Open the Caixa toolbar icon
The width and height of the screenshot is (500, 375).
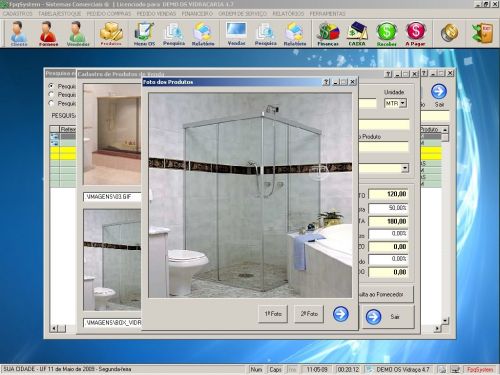357,33
